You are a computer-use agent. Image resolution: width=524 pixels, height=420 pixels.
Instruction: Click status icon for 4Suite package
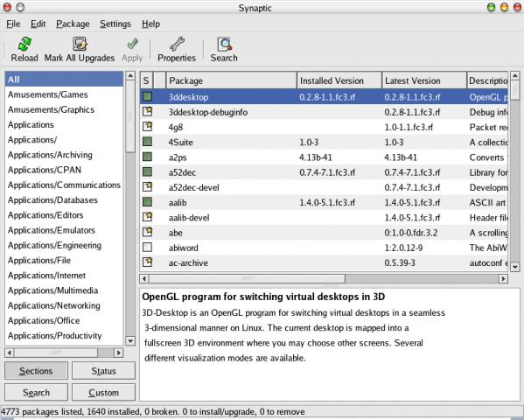pyautogui.click(x=147, y=142)
